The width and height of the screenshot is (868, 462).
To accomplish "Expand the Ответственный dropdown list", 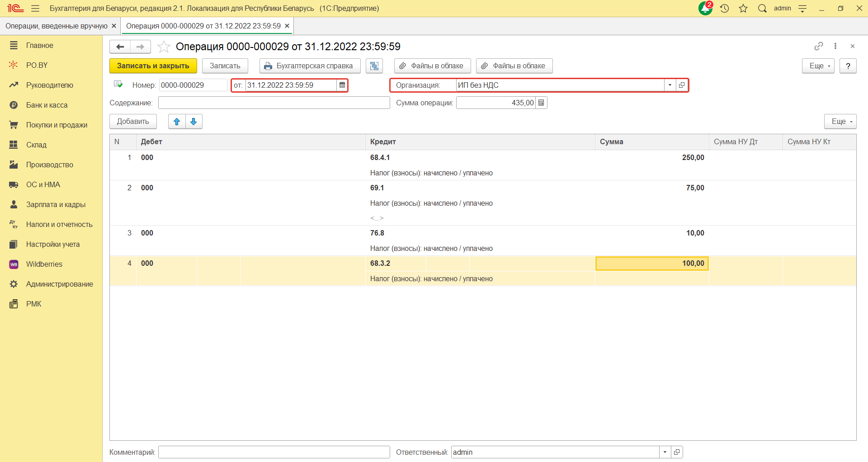I will click(665, 452).
